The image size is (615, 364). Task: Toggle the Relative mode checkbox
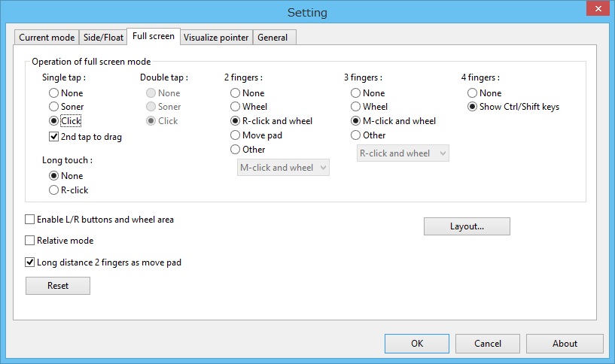pyautogui.click(x=30, y=241)
